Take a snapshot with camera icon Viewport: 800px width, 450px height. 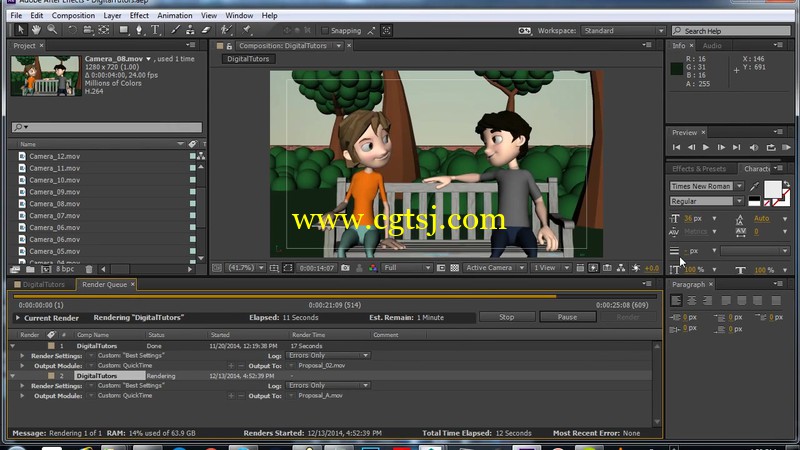click(345, 268)
